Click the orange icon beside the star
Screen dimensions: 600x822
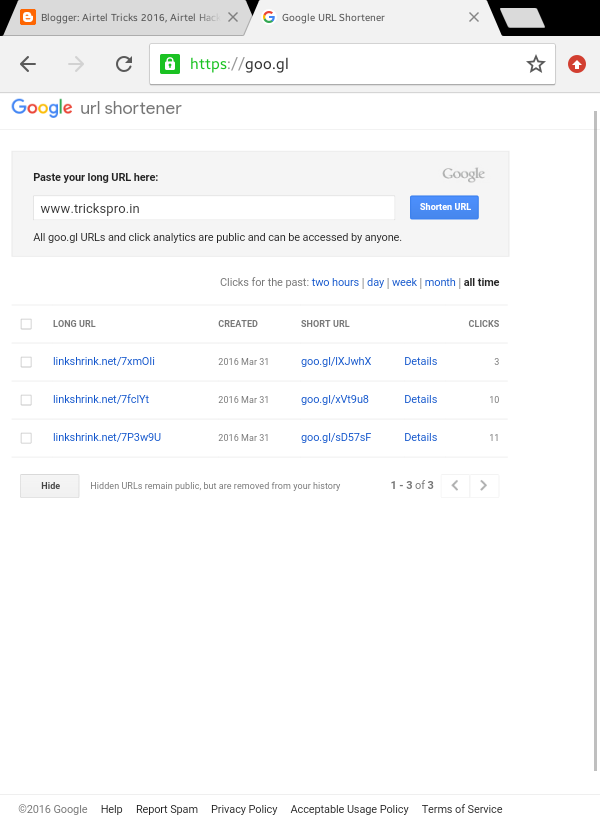click(x=577, y=63)
